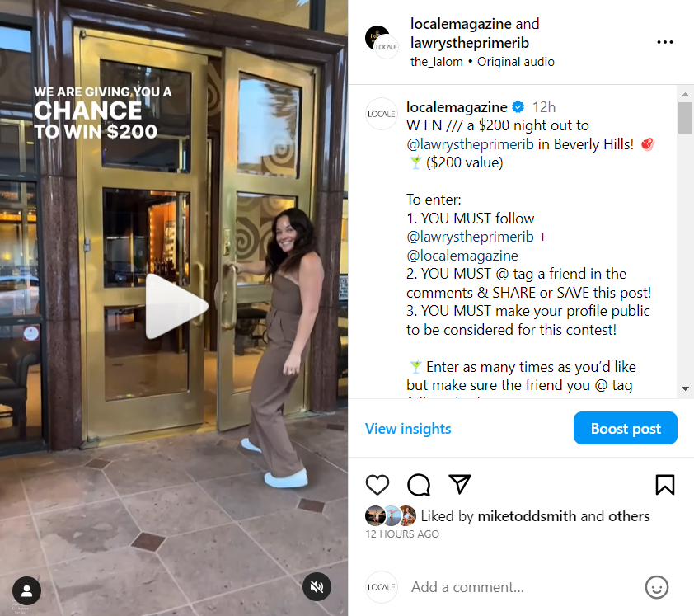Show tagged people on the video
This screenshot has width=694, height=616.
(x=26, y=590)
